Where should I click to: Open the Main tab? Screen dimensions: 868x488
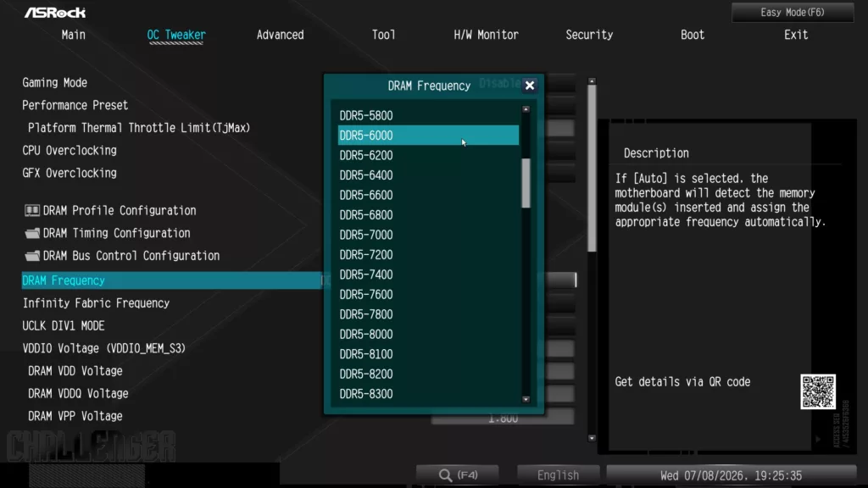pos(74,35)
